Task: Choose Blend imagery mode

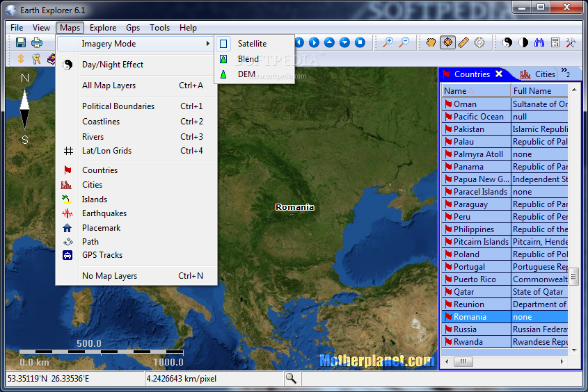Action: (x=254, y=59)
